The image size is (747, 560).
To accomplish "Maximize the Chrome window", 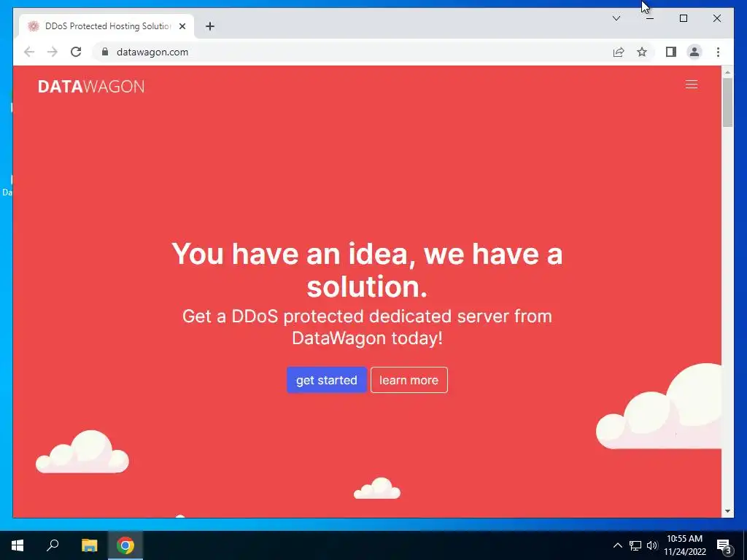I will click(x=683, y=18).
